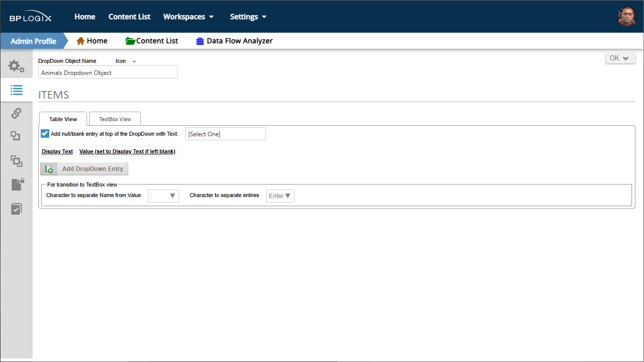Open the user avatar profile picture

click(627, 17)
